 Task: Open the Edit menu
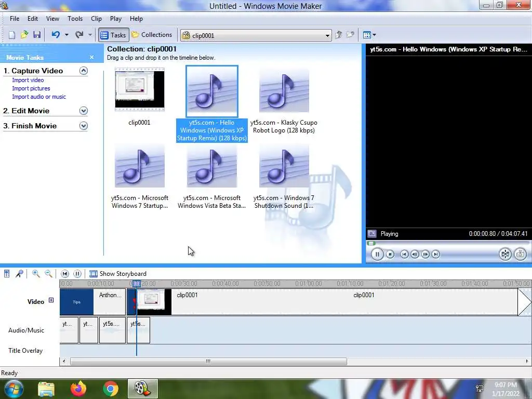(33, 19)
